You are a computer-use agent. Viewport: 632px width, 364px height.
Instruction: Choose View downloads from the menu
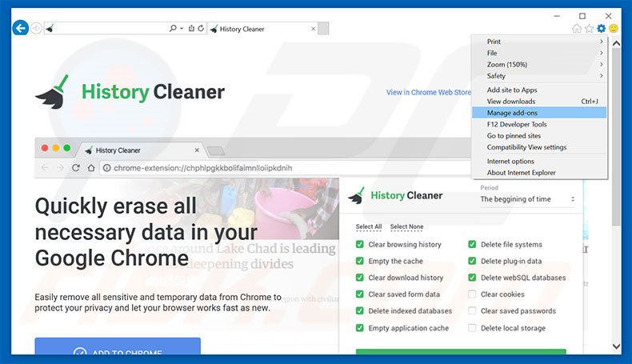tap(540, 101)
